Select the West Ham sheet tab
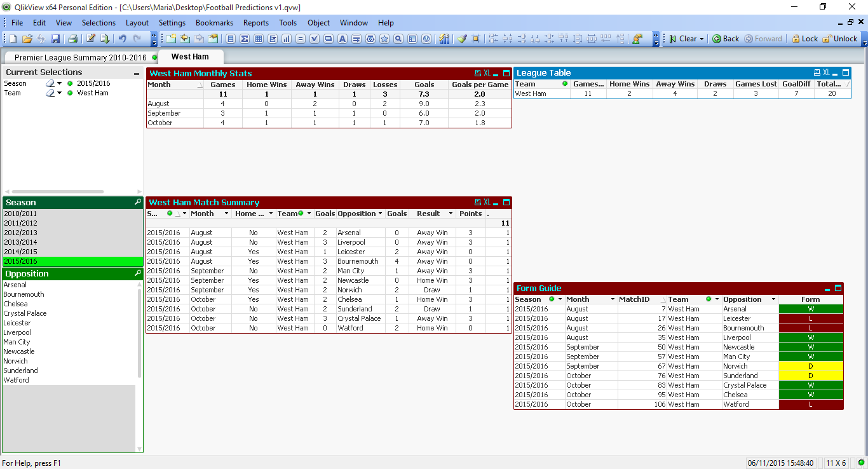This screenshot has height=469, width=868. click(190, 57)
